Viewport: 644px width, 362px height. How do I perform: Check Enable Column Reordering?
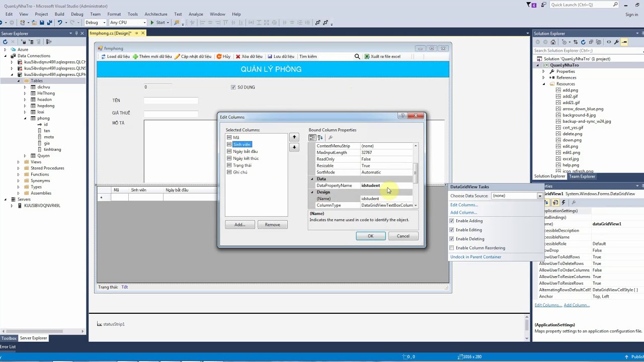(452, 248)
